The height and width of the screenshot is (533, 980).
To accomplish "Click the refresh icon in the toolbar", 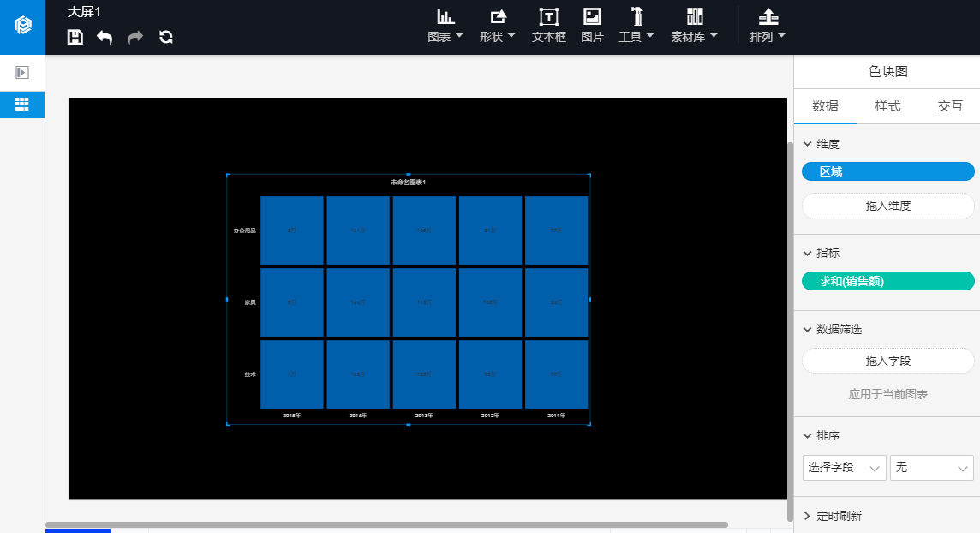I will (166, 37).
